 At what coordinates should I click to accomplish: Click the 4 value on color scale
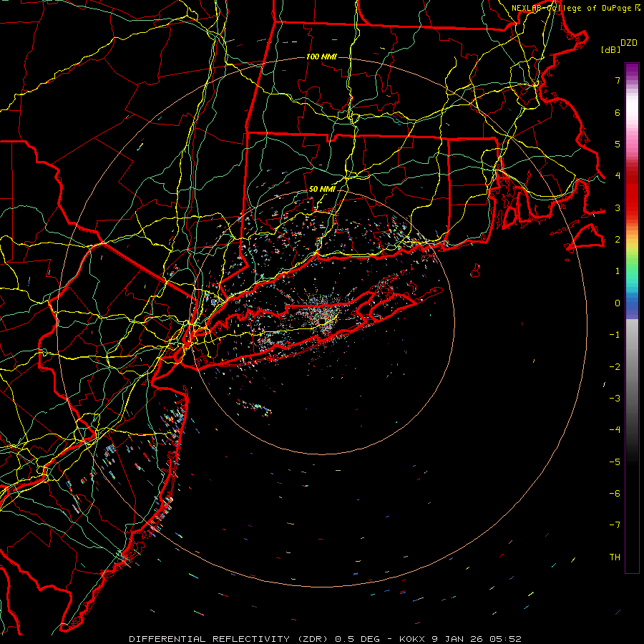tap(618, 176)
